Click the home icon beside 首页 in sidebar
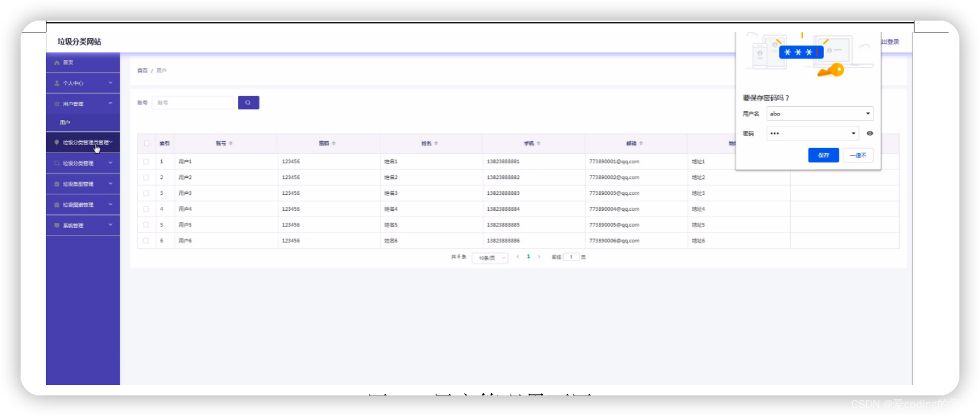 [57, 63]
